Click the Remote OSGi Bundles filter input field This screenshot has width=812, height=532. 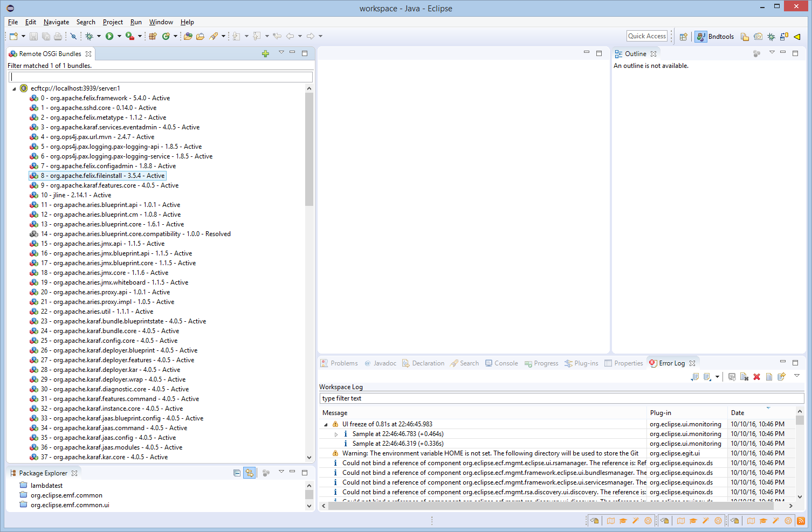[x=161, y=77]
